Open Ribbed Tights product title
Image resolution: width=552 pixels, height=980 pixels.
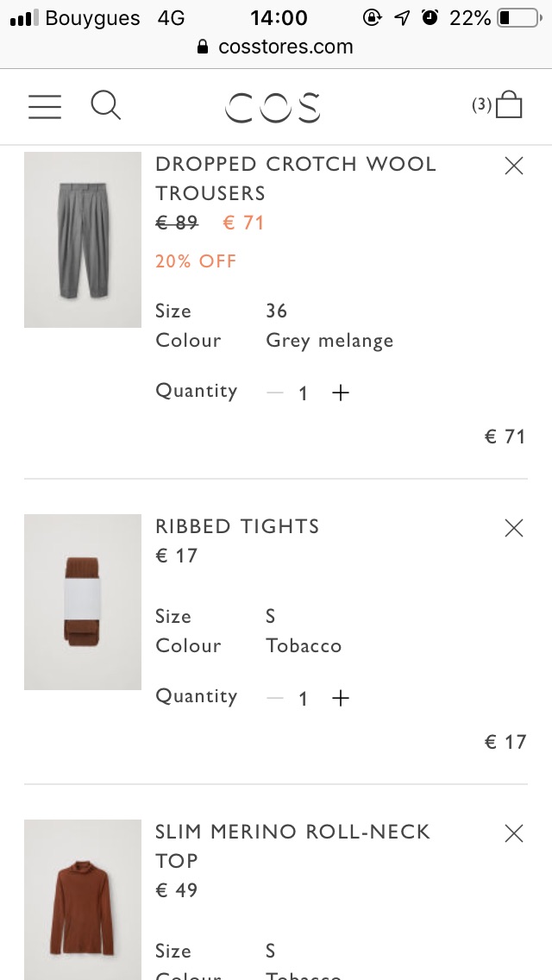click(237, 526)
